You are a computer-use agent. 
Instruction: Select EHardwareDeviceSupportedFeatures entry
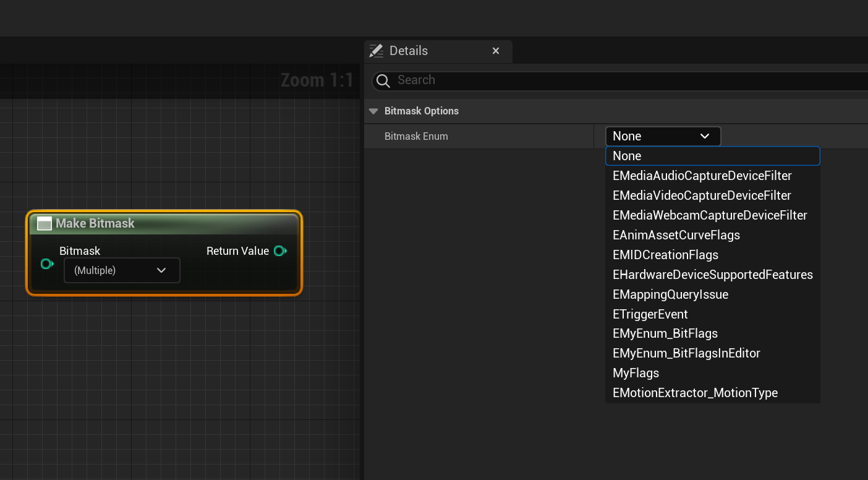712,275
